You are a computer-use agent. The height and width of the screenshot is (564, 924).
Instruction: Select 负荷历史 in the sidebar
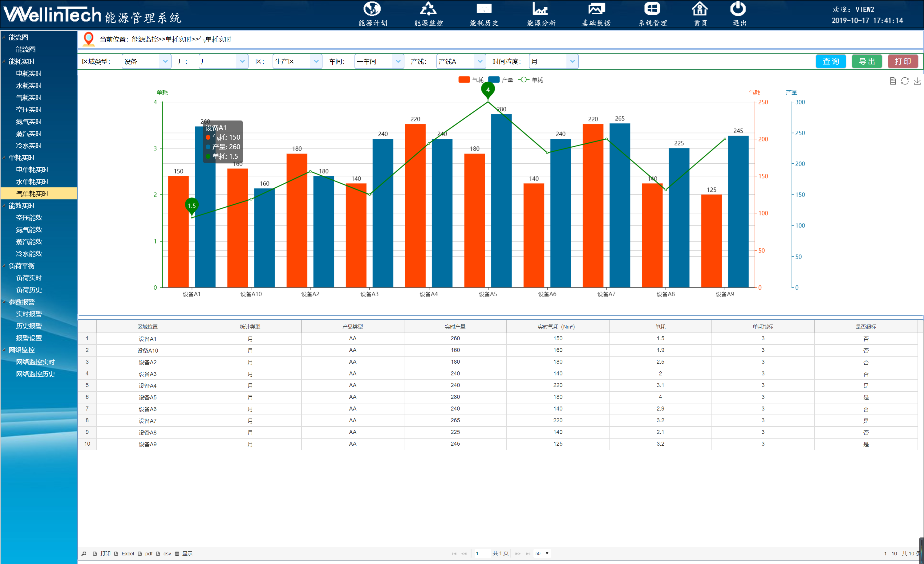pyautogui.click(x=29, y=290)
